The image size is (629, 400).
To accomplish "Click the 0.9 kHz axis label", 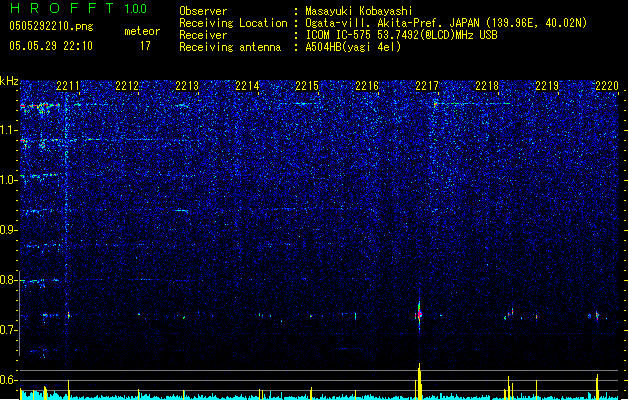I will (9, 230).
